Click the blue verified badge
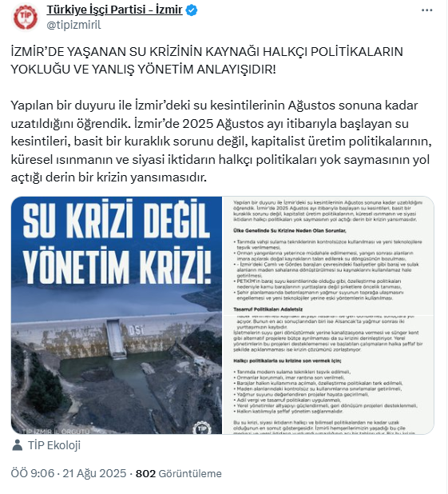 coord(192,10)
